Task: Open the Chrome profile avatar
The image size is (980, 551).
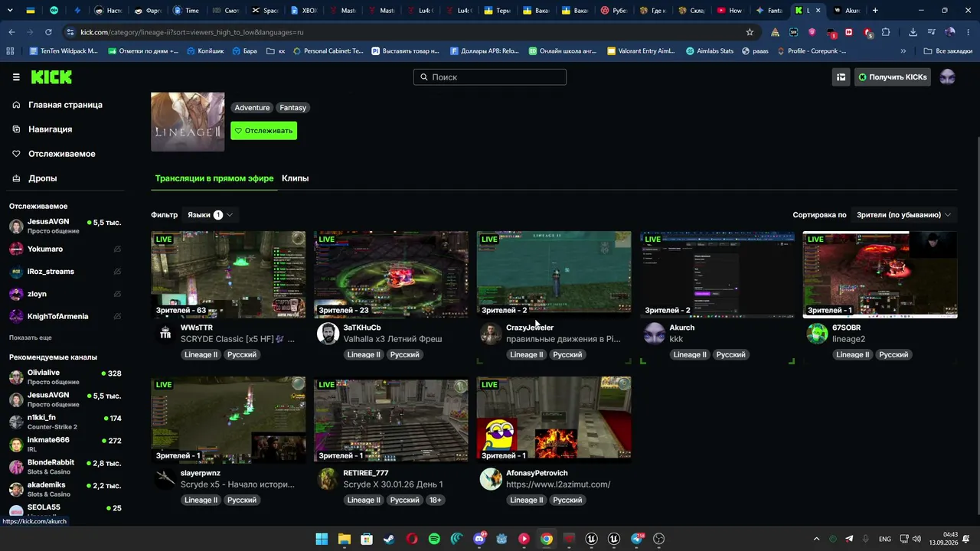Action: coord(950,32)
